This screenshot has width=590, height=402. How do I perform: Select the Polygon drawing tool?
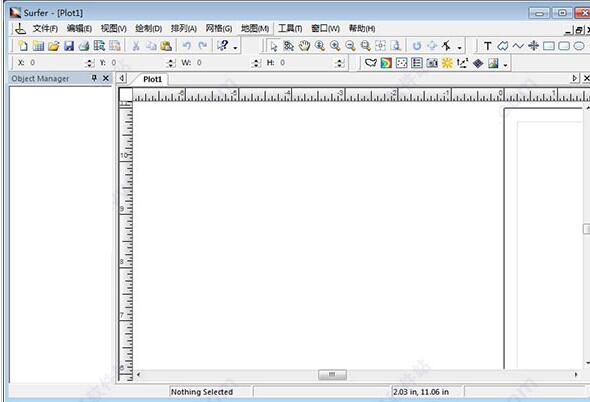(503, 46)
